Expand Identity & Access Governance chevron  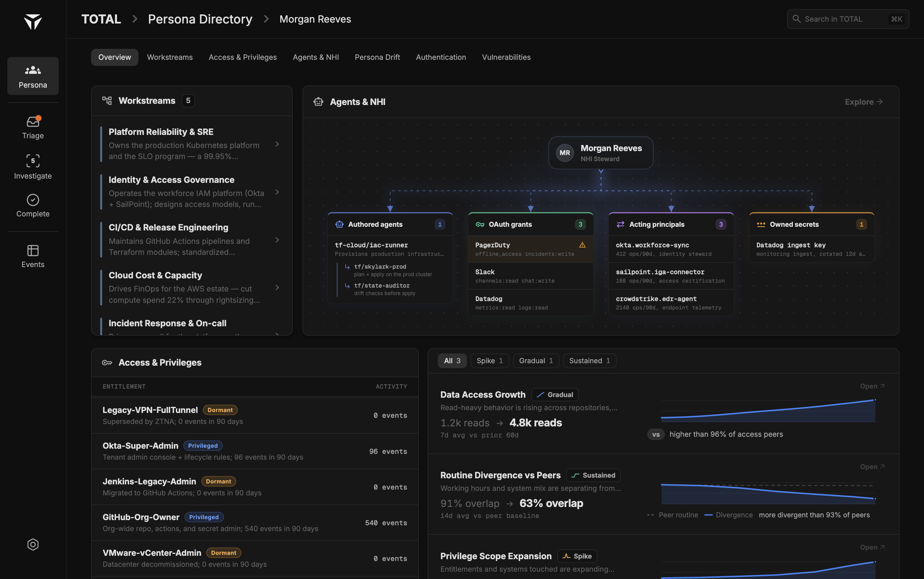click(277, 192)
